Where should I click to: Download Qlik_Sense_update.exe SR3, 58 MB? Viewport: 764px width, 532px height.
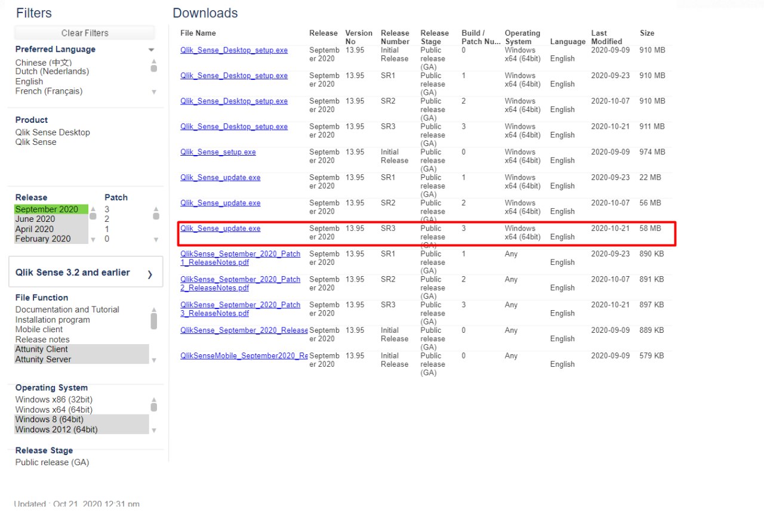point(220,228)
